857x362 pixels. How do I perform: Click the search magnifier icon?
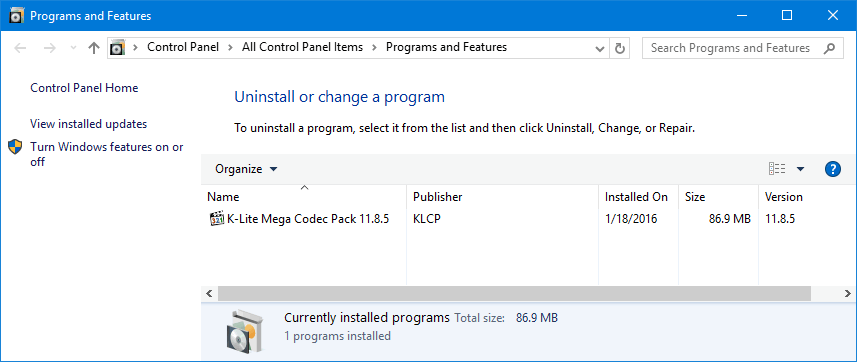pyautogui.click(x=829, y=48)
